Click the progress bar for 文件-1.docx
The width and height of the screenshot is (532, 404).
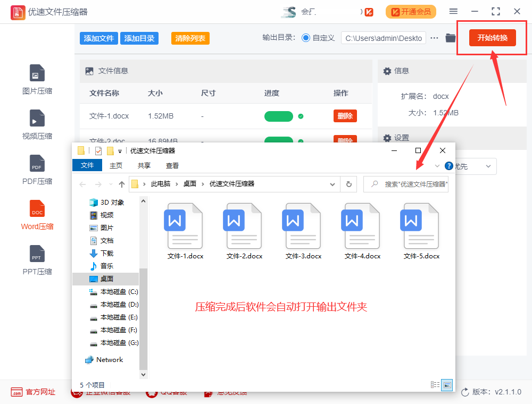(x=279, y=116)
